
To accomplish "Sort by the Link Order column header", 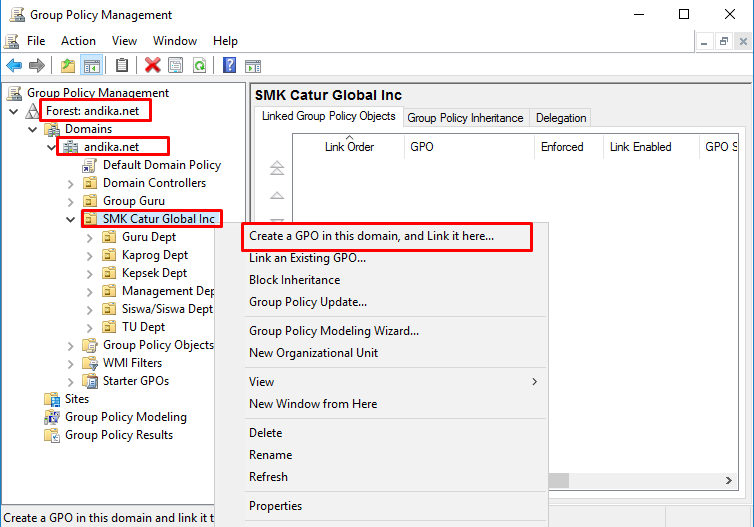I will (x=349, y=147).
